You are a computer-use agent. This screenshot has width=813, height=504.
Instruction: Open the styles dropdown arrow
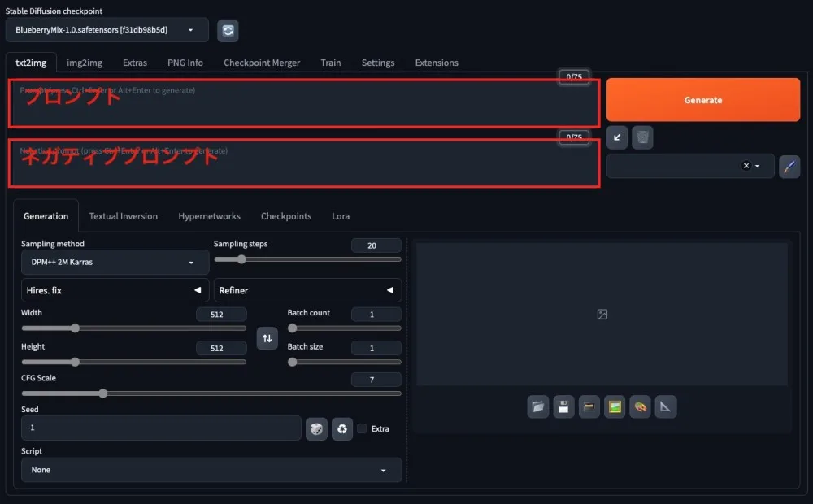coord(757,166)
